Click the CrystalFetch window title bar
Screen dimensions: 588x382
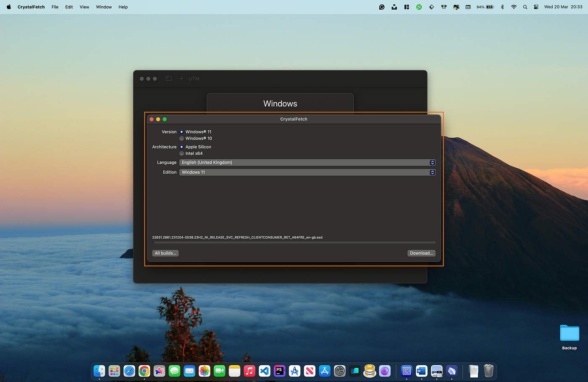coord(294,119)
